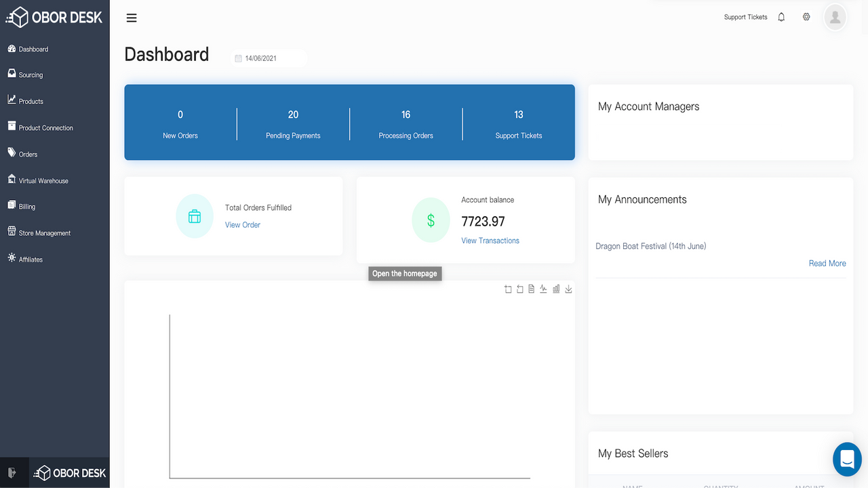This screenshot has width=868, height=488.
Task: Open the user profile avatar menu
Action: 835,17
